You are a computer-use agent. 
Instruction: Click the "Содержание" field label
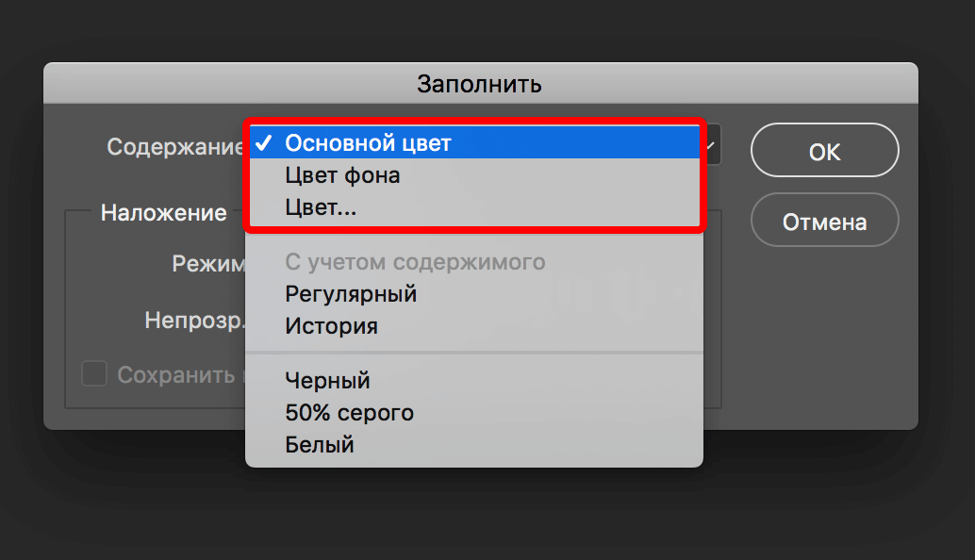pyautogui.click(x=174, y=147)
